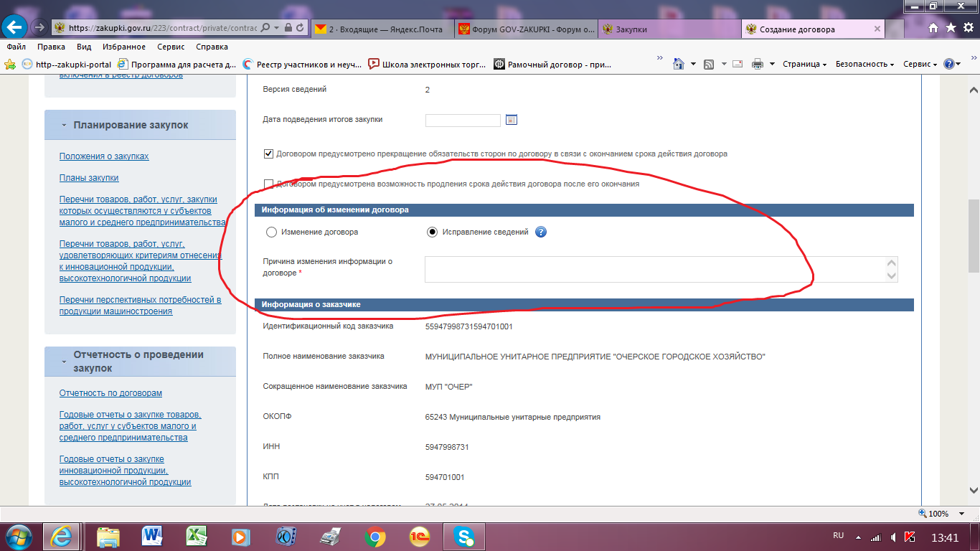Click the browser back arrow button
The image size is (980, 551).
click(x=14, y=27)
